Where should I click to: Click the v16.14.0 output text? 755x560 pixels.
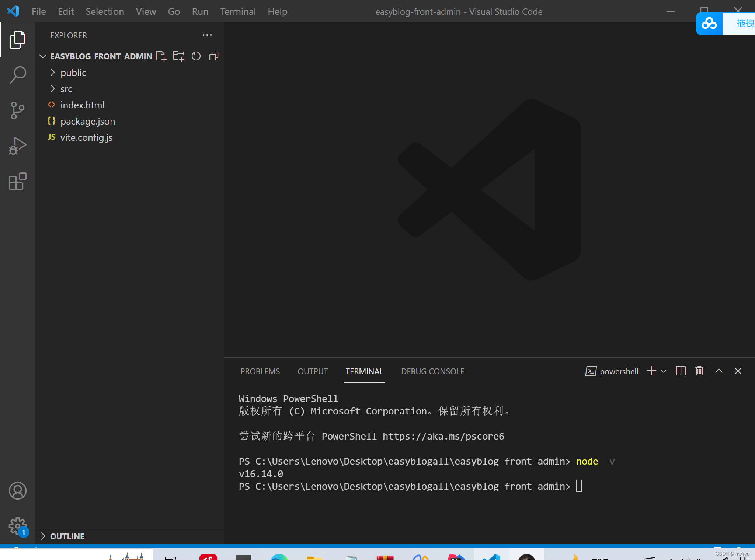point(261,474)
